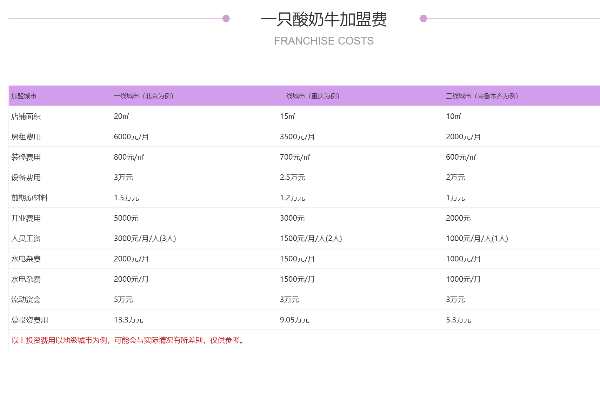Screen dimensions: 600x400
Task: Select the 5000元 opening cost cell
Action: [126, 218]
